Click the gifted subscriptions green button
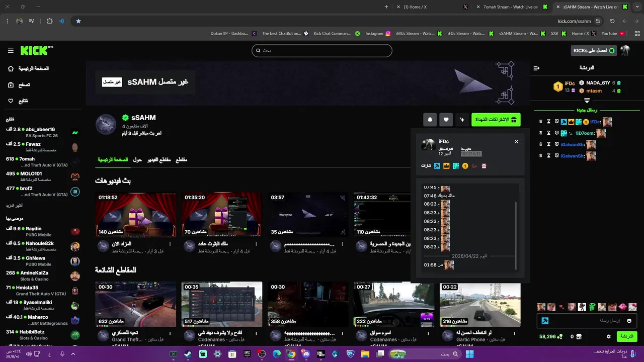This screenshot has height=362, width=644. coord(496,120)
